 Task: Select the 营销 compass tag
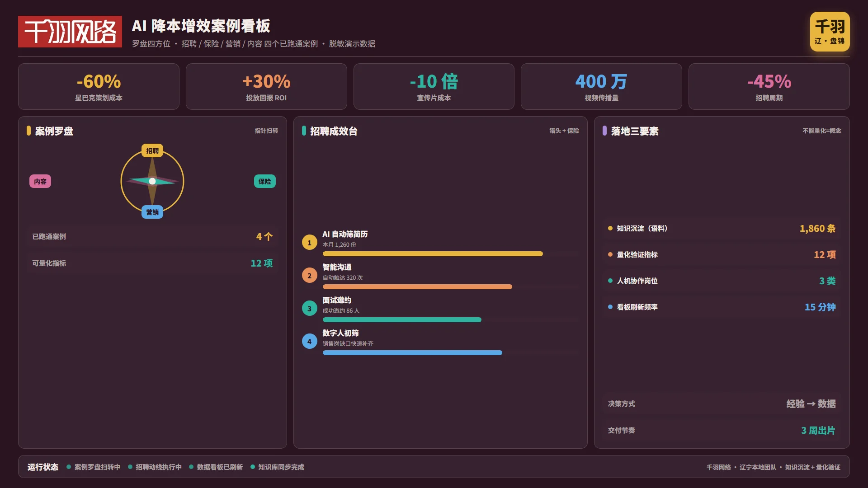[152, 212]
